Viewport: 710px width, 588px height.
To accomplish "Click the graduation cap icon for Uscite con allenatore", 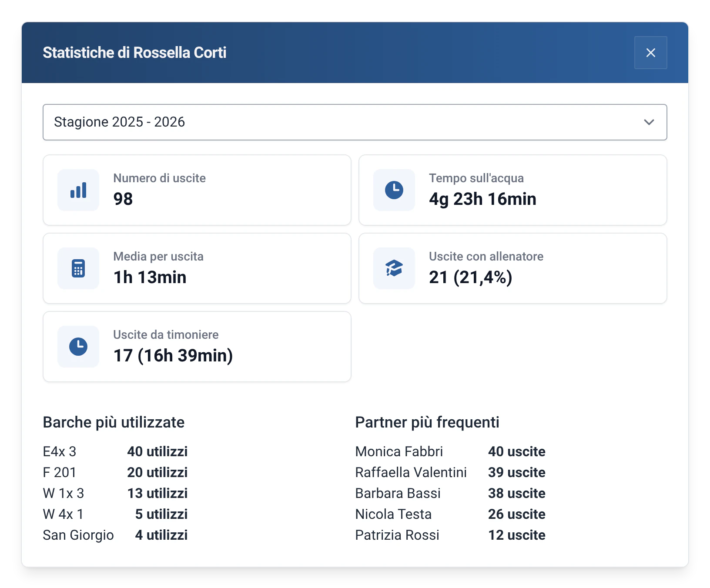I will pyautogui.click(x=394, y=268).
